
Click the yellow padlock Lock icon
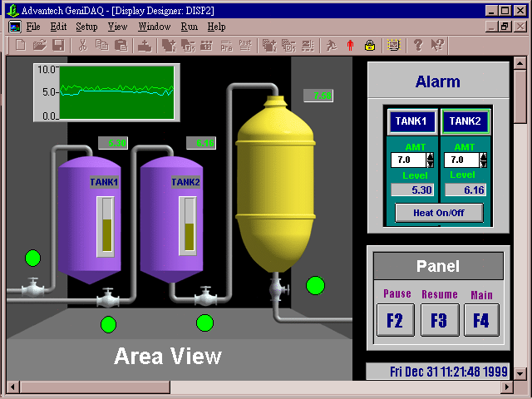click(369, 45)
